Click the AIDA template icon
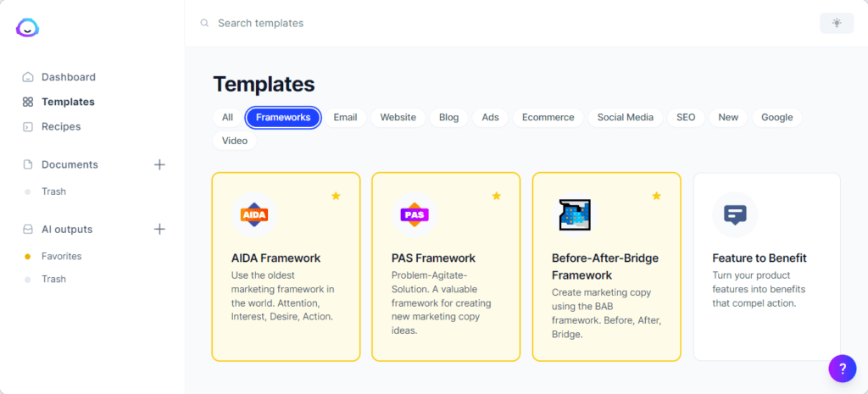868x394 pixels. click(254, 214)
